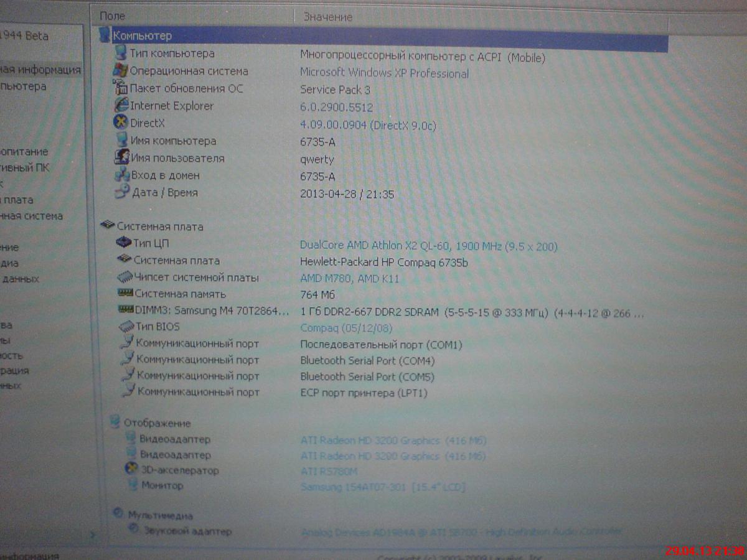747x560 pixels.
Task: Click the Значение column header
Action: pos(328,17)
